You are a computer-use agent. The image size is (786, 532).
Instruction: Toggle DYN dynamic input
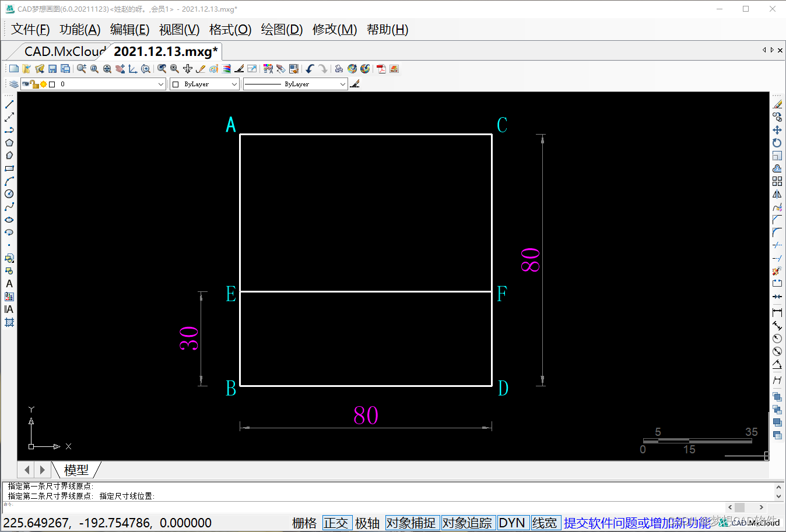coord(512,523)
